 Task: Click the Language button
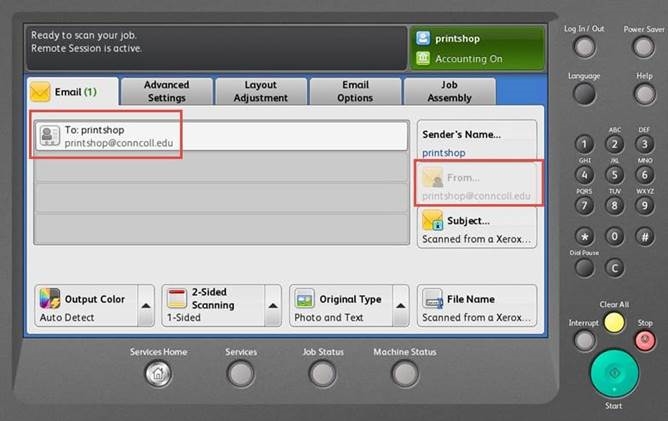[584, 94]
